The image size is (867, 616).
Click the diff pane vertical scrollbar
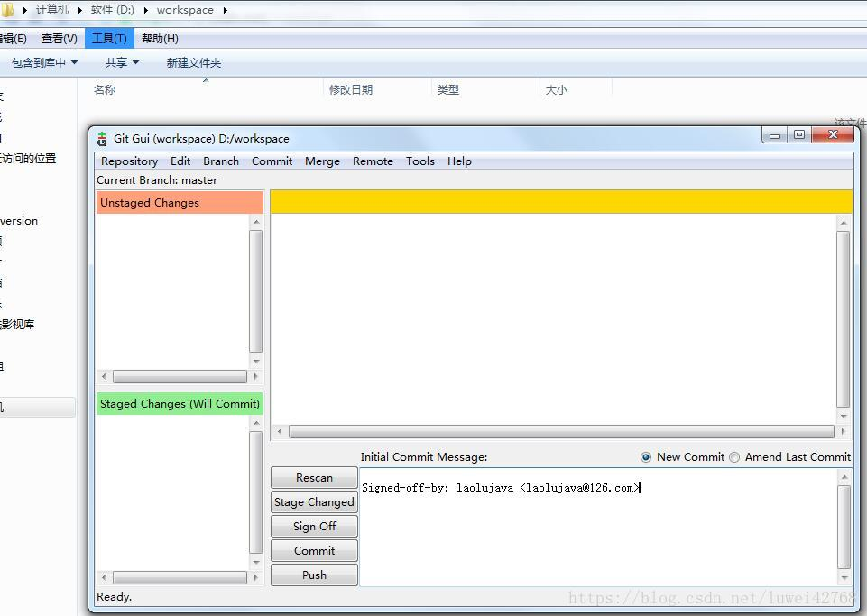pos(844,319)
